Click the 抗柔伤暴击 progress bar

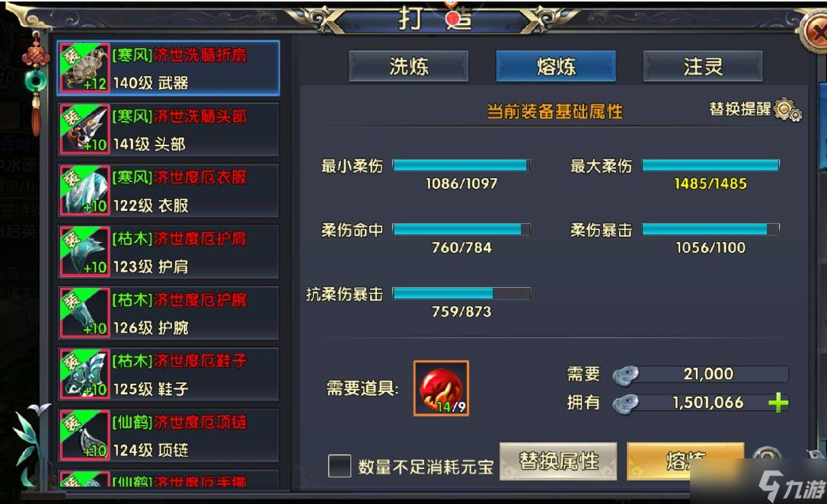pyautogui.click(x=461, y=293)
